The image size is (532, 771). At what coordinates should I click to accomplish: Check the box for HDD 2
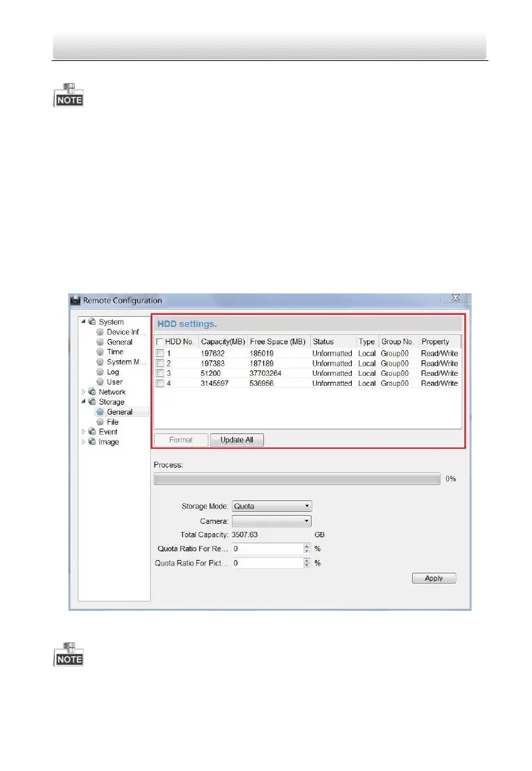(x=159, y=363)
